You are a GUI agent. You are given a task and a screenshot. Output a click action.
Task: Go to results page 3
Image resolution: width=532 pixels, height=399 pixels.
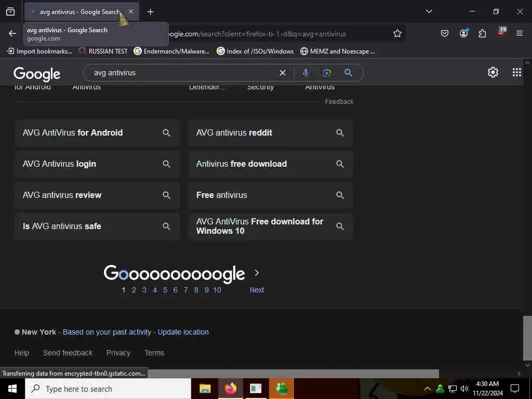tap(144, 290)
